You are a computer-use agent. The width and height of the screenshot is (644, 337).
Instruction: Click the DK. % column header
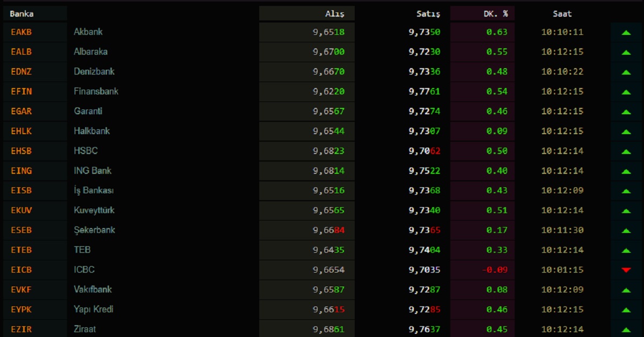pos(495,14)
